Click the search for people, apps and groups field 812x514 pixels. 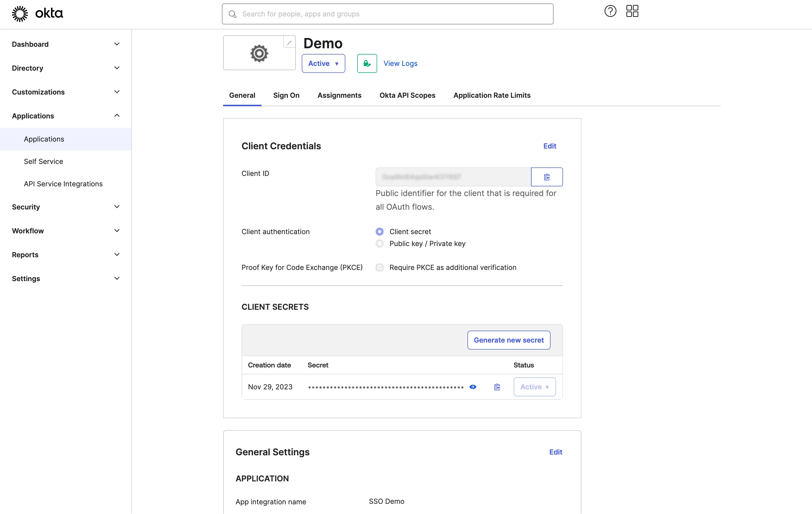coord(387,14)
